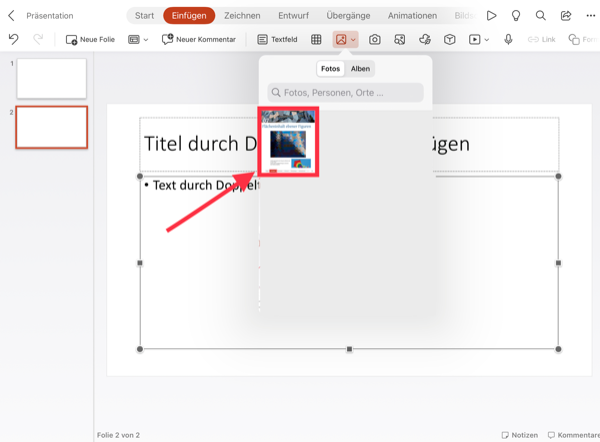Select slide 2 thumbnail
The image size is (600, 442).
52,127
